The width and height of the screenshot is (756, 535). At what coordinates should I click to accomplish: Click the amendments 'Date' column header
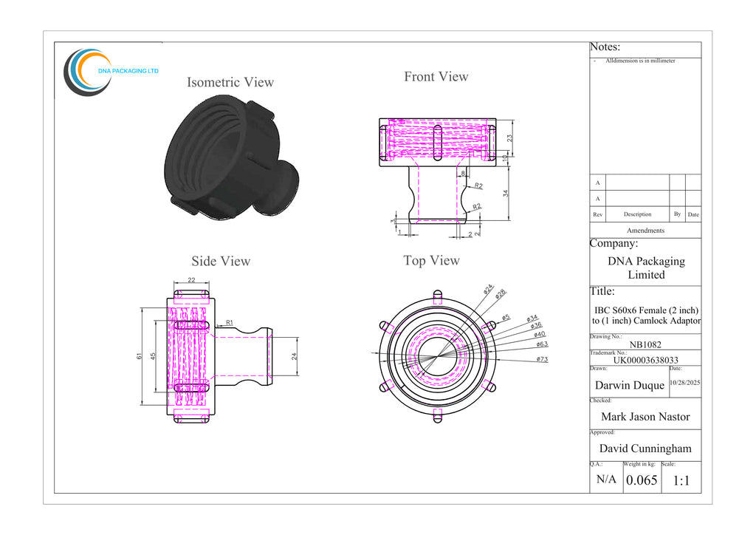pos(693,215)
